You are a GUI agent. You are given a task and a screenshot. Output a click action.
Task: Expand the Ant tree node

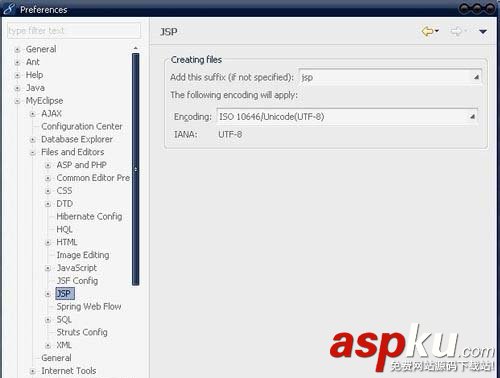(17, 62)
